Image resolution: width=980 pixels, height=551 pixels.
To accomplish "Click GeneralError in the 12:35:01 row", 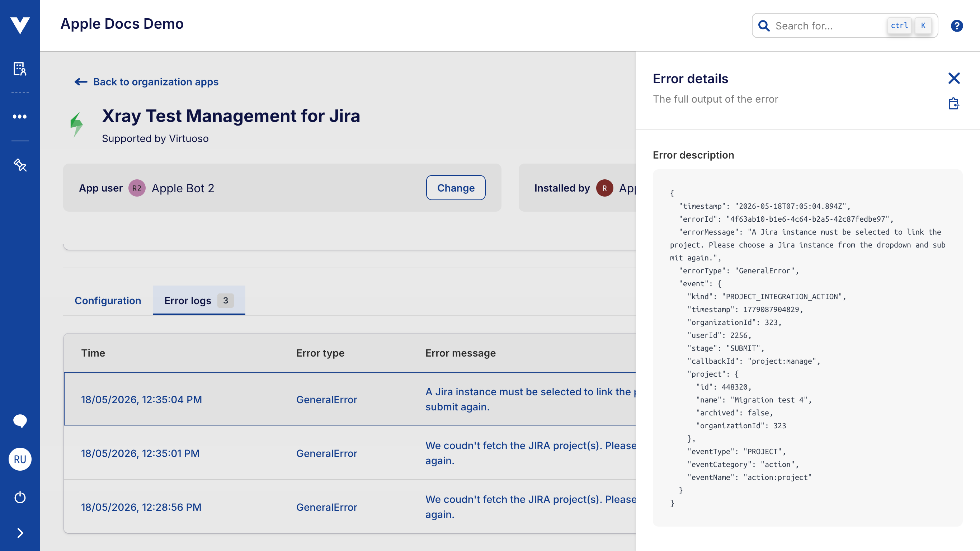I will tap(327, 453).
